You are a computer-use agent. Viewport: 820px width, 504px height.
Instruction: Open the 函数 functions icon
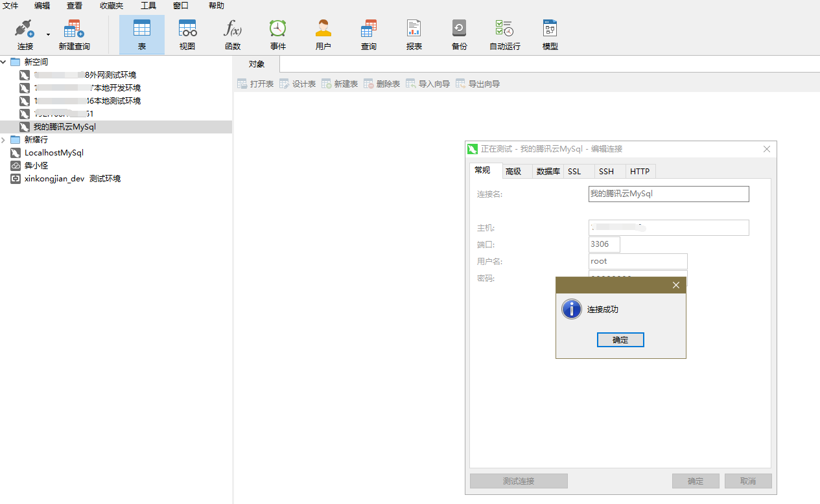pyautogui.click(x=233, y=34)
